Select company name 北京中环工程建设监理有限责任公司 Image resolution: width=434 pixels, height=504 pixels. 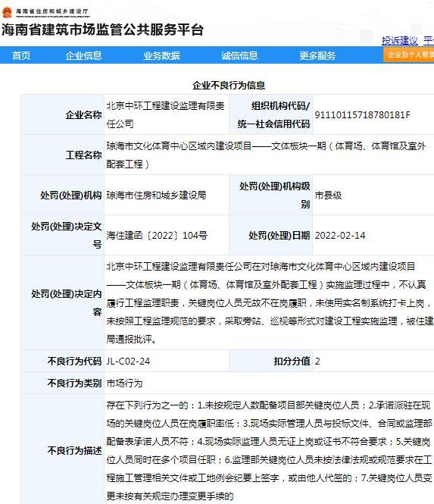click(165, 114)
